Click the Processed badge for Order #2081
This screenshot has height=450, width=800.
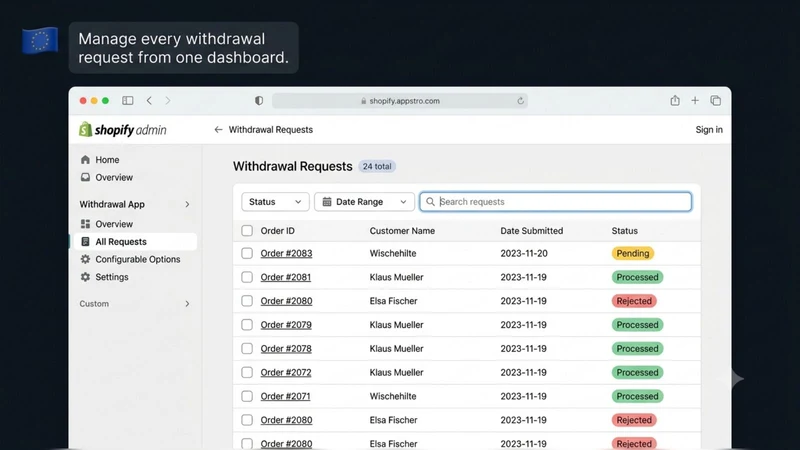point(637,277)
